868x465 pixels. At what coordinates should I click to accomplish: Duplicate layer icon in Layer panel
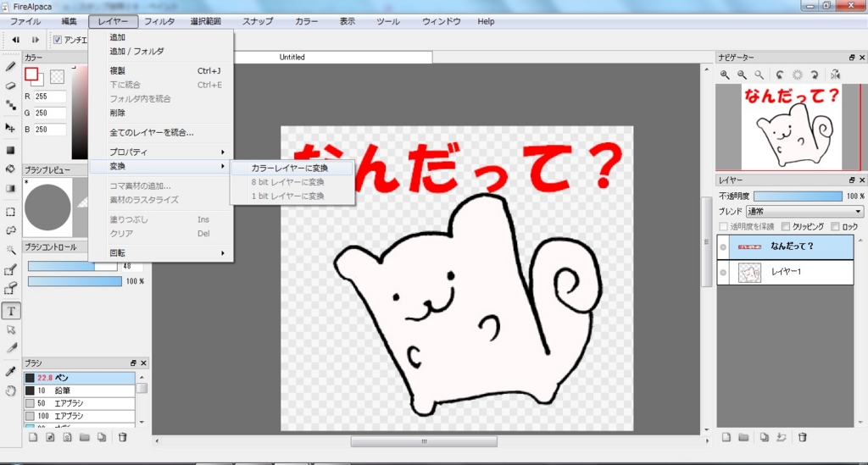click(x=764, y=437)
